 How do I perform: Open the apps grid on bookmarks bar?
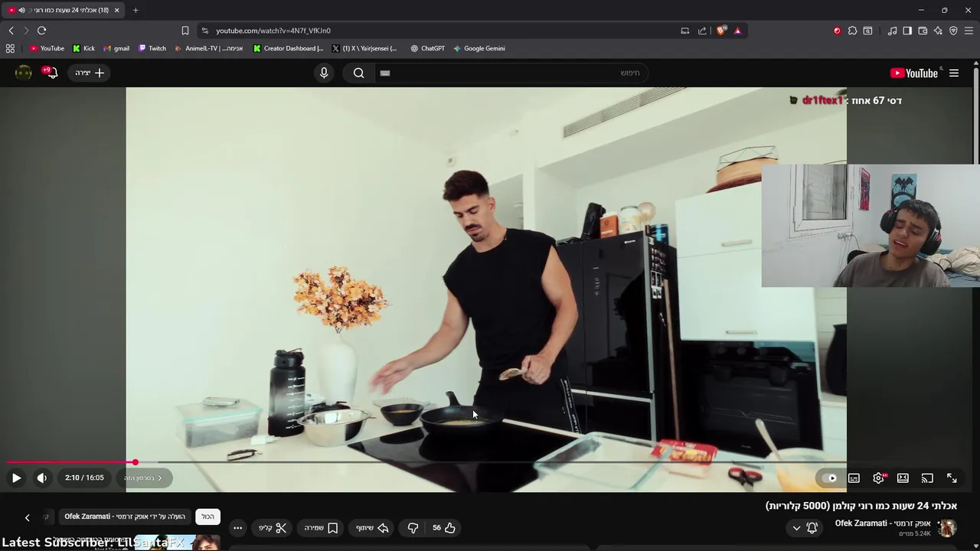(x=10, y=48)
